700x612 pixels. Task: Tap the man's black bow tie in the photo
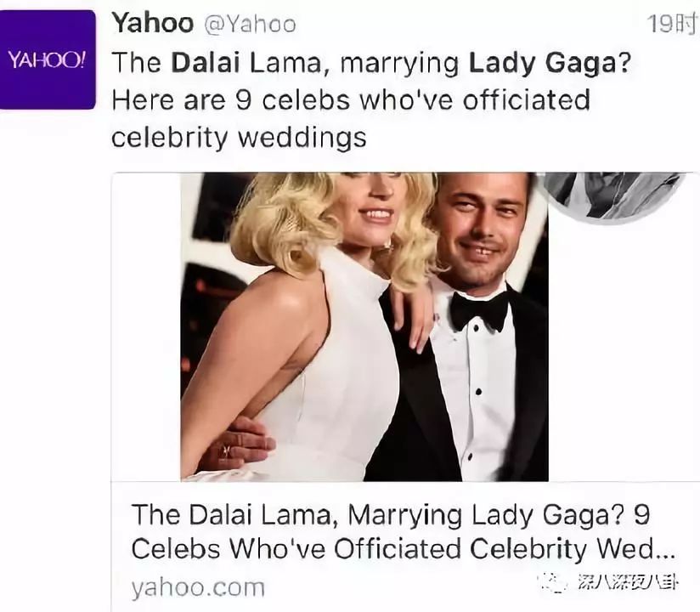click(478, 309)
